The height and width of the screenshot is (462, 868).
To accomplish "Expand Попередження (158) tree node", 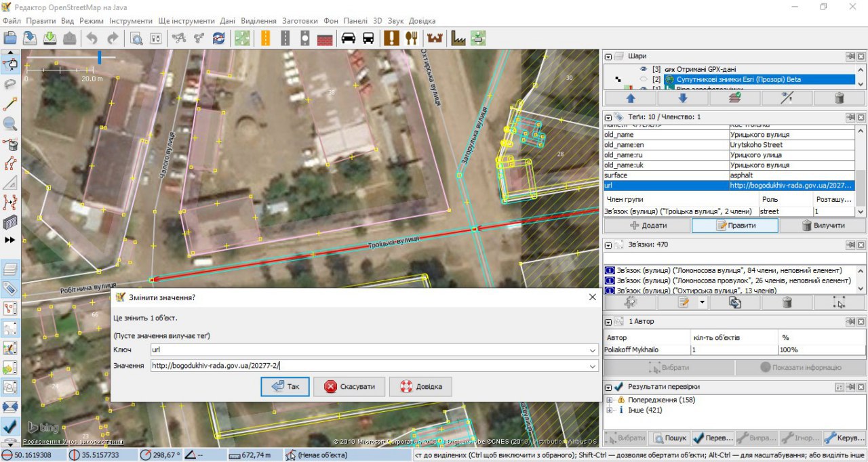I will coord(610,400).
